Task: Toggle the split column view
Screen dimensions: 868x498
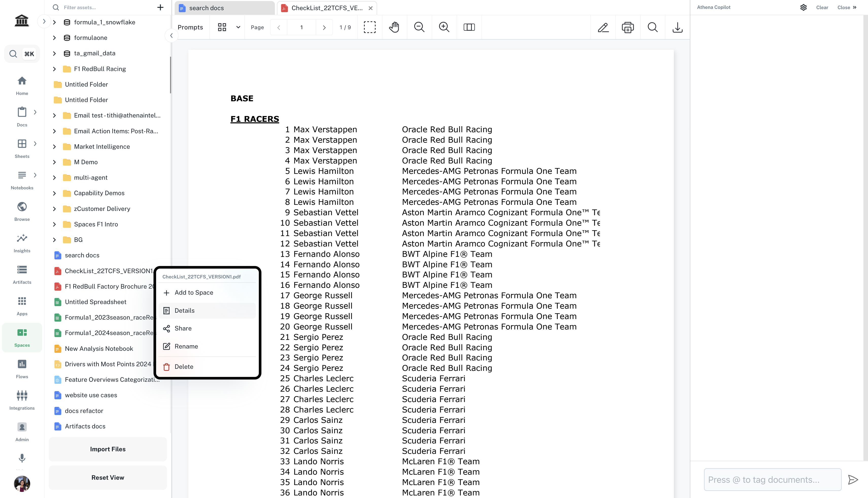Action: [x=469, y=27]
